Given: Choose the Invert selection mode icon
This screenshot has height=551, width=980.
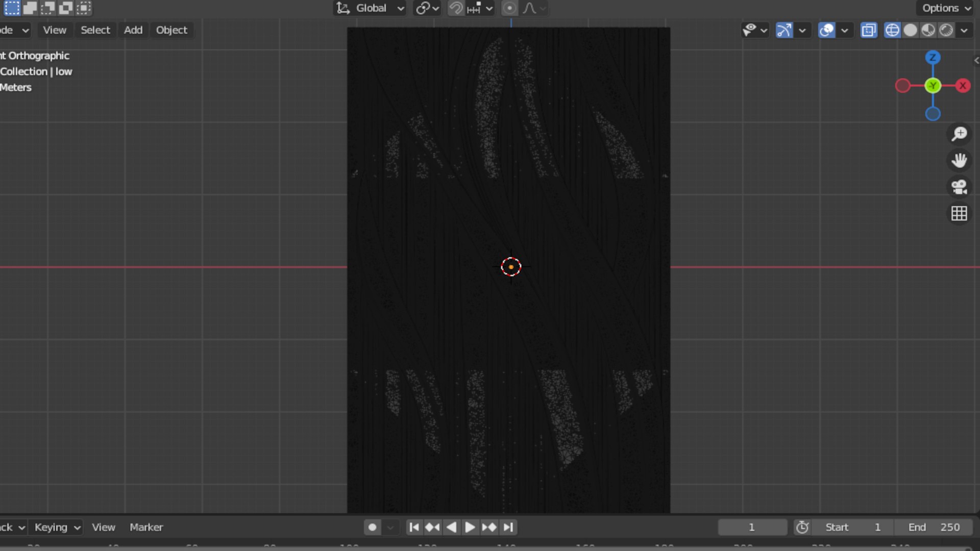Looking at the screenshot, I should click(66, 8).
